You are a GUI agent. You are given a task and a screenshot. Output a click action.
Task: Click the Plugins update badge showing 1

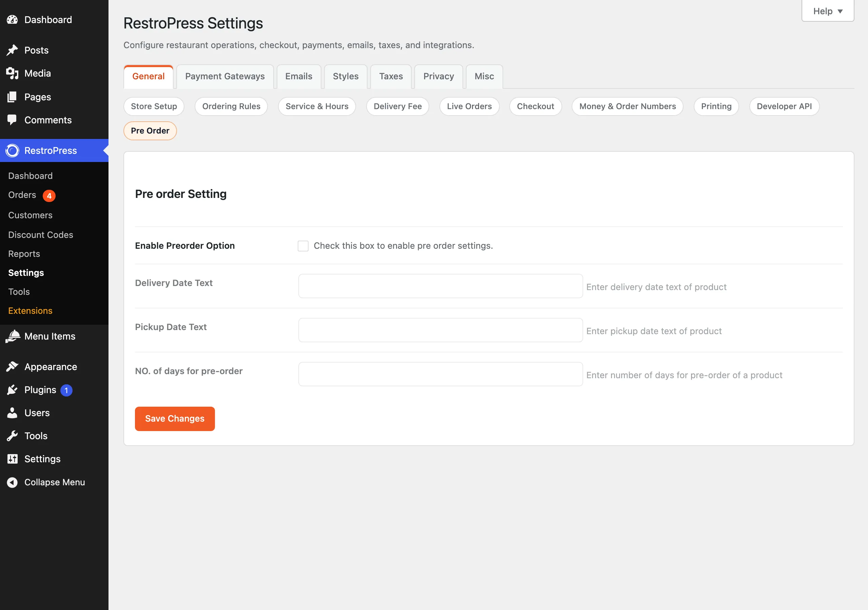tap(66, 390)
